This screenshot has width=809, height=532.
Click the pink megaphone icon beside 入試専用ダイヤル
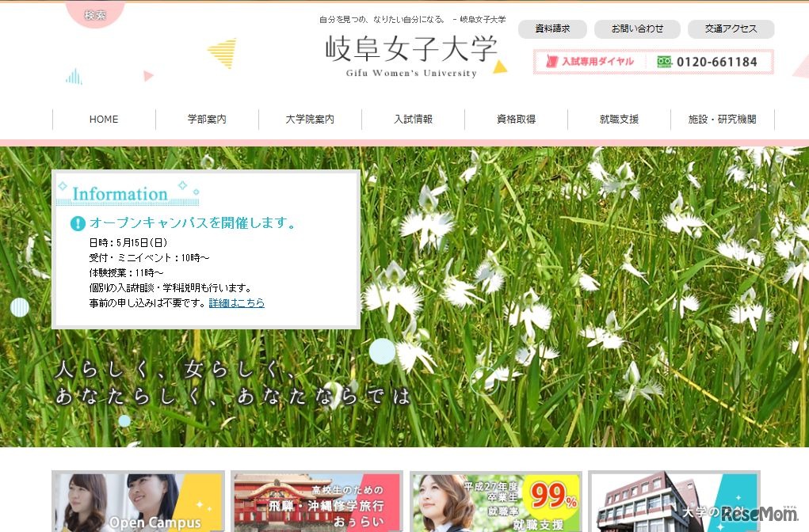(x=552, y=61)
